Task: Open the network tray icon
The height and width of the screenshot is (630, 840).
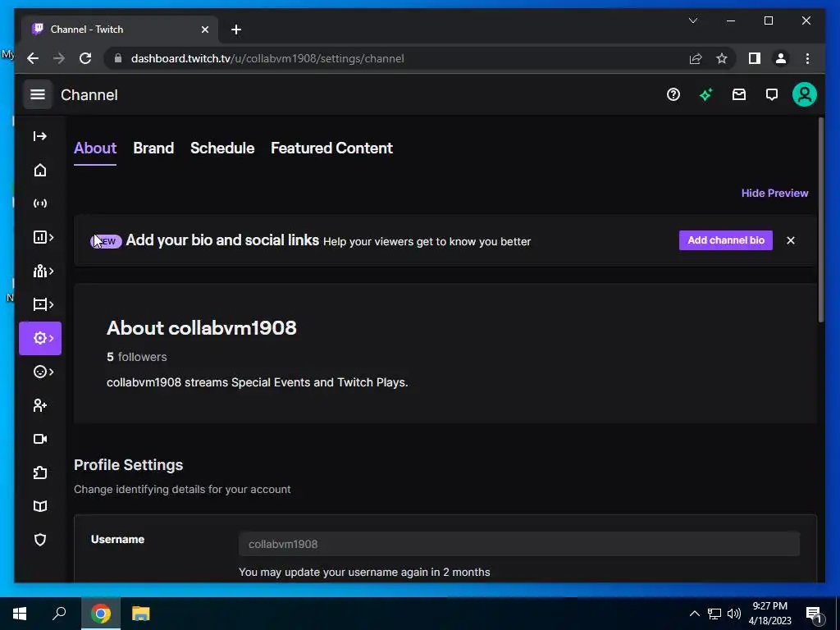Action: pyautogui.click(x=714, y=614)
